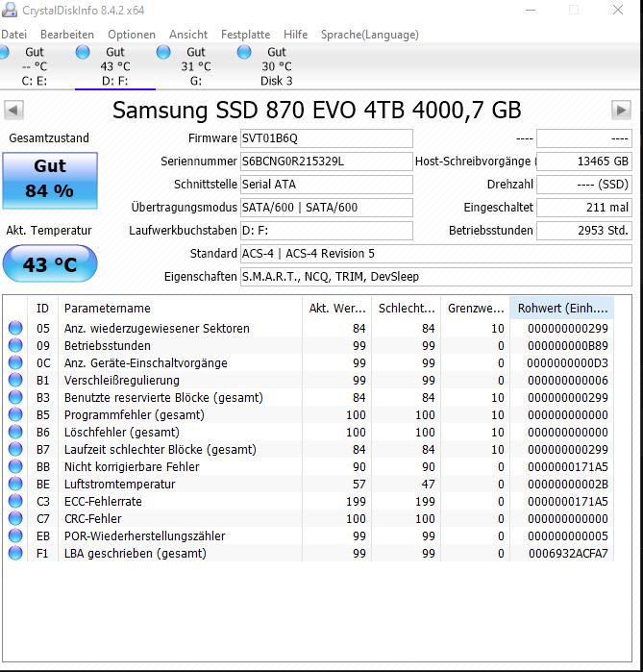Minimize the CrystalDiskInfo window

coord(531,10)
